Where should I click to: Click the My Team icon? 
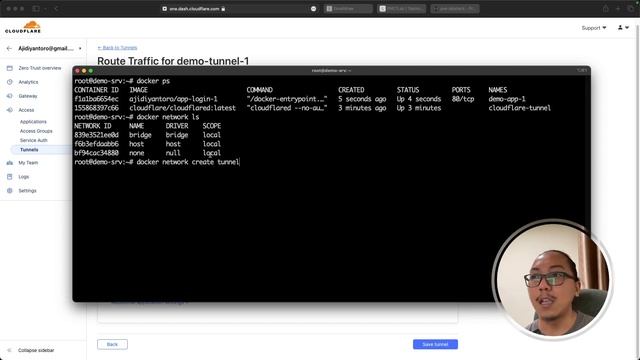tap(10, 163)
